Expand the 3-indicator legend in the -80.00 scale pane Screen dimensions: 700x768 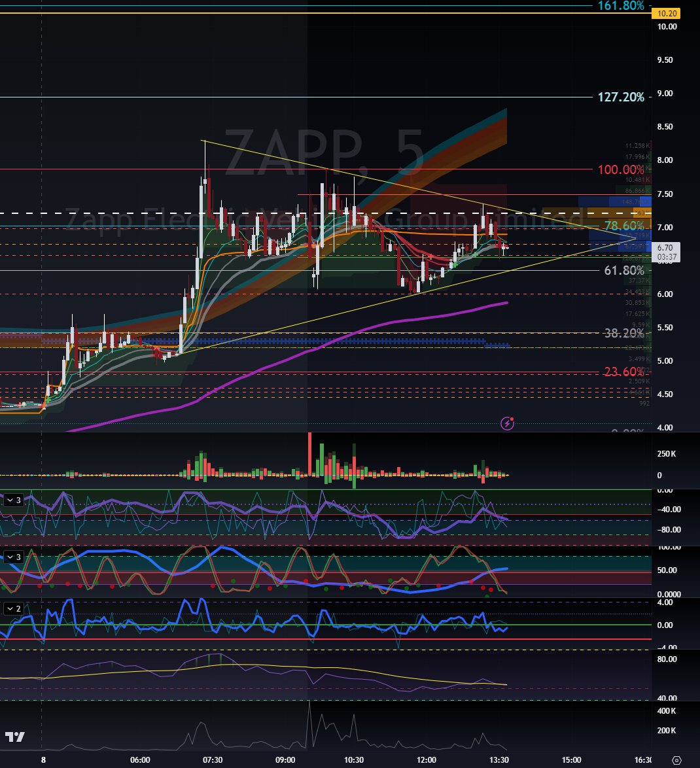14,500
